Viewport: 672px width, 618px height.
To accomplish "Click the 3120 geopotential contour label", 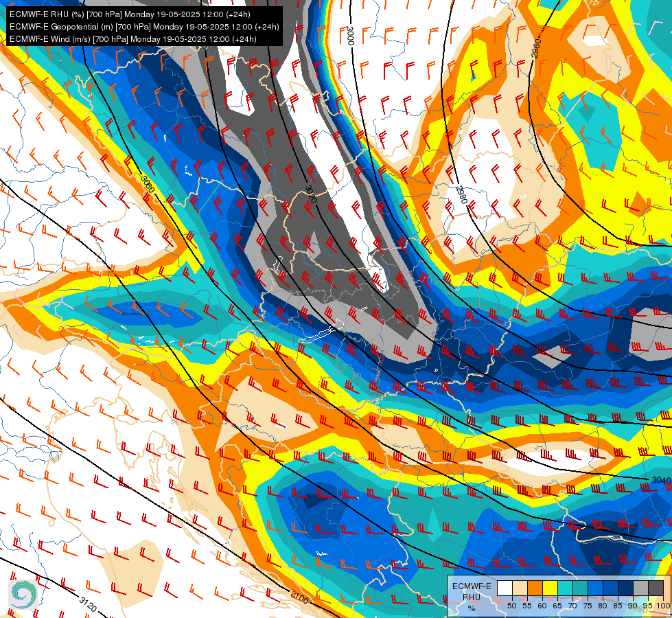I will (88, 604).
